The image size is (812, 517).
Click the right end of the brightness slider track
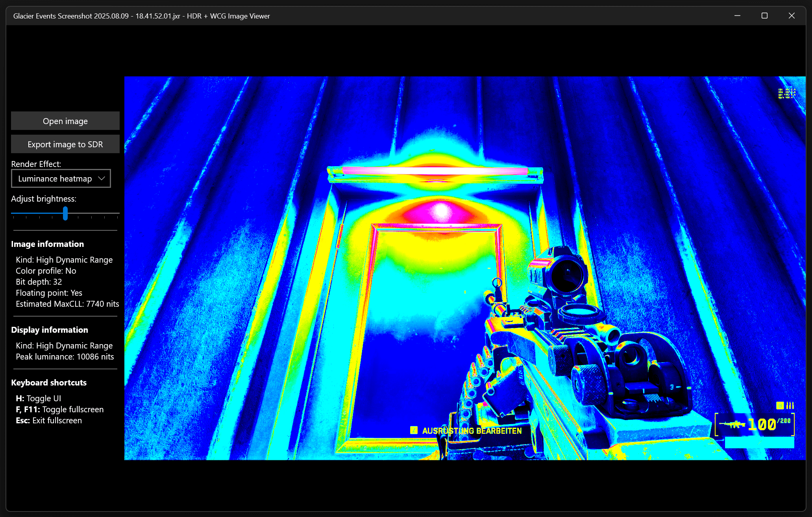tap(118, 213)
